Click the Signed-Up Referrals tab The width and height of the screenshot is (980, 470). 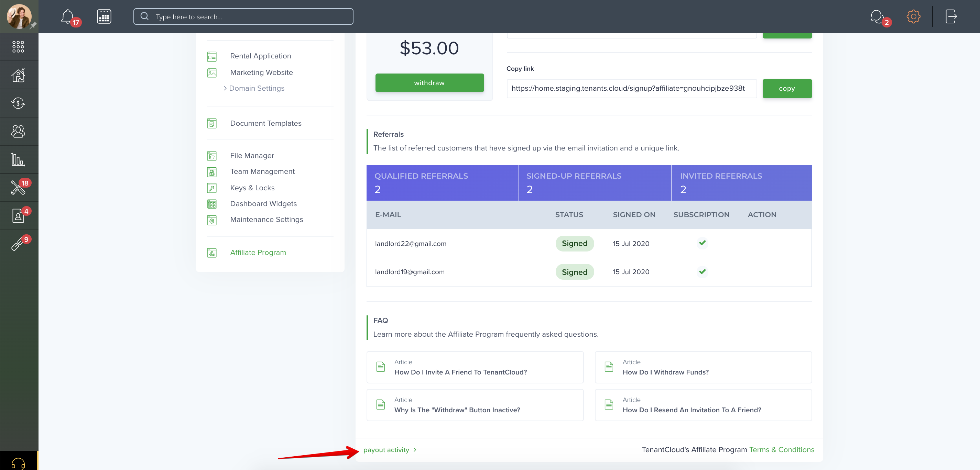pos(594,182)
